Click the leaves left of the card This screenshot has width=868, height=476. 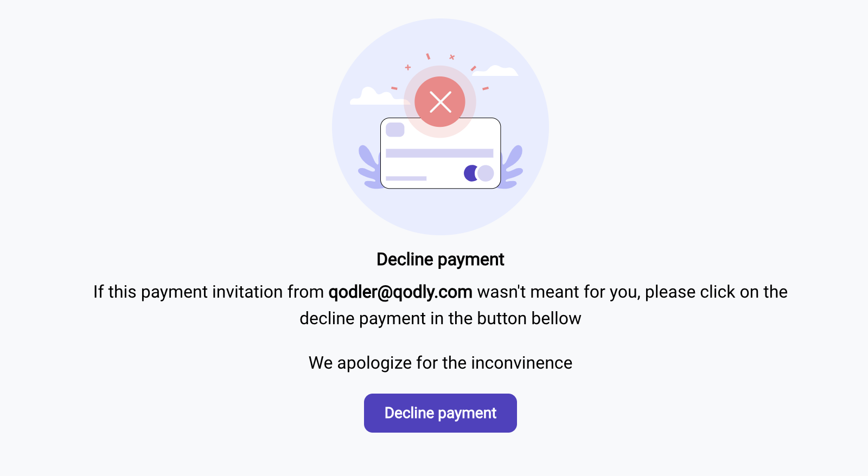tap(370, 167)
